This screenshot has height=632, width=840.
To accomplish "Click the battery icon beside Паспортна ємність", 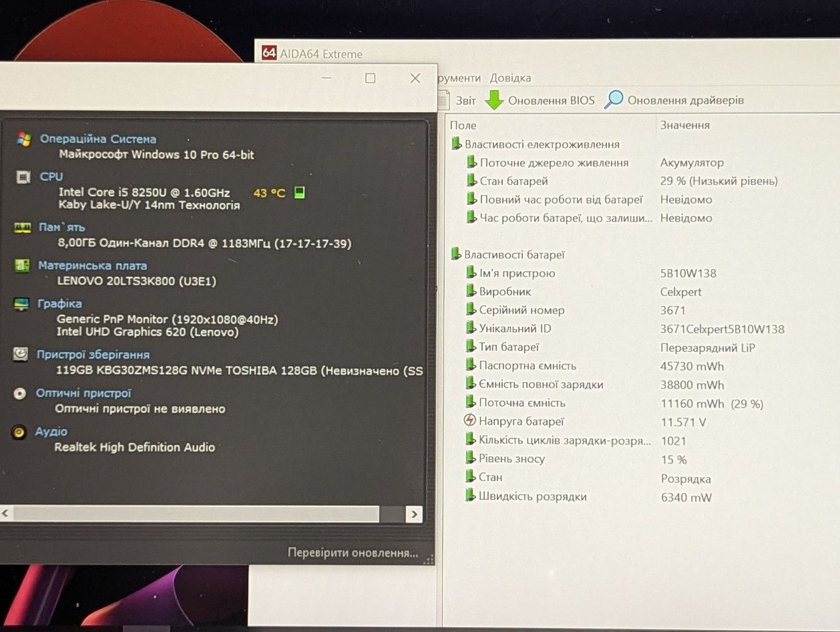I will click(x=471, y=365).
